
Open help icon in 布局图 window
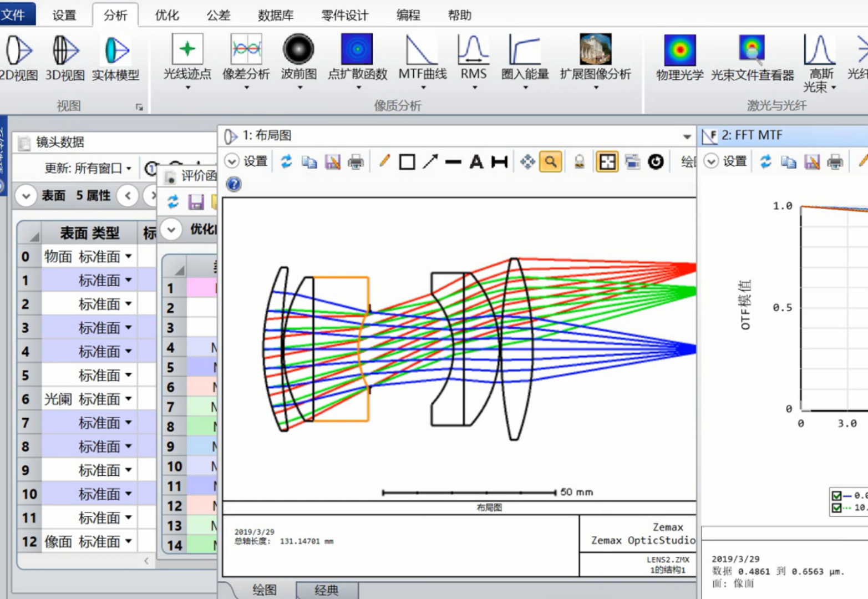(x=234, y=184)
